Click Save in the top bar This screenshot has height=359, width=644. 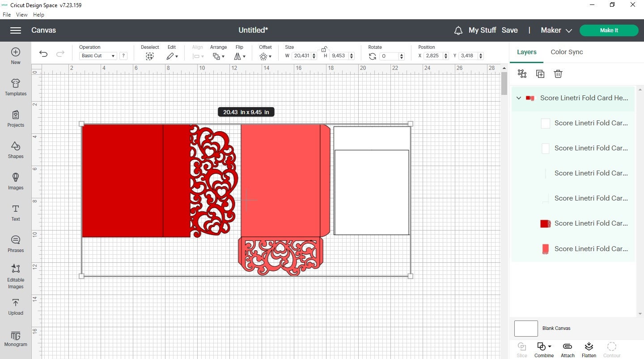(x=509, y=30)
